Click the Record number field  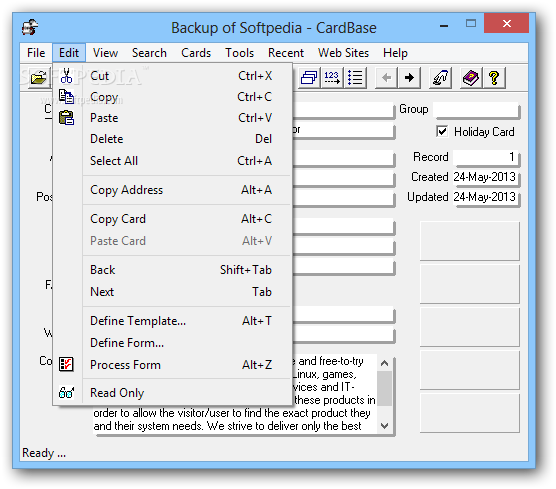[485, 157]
